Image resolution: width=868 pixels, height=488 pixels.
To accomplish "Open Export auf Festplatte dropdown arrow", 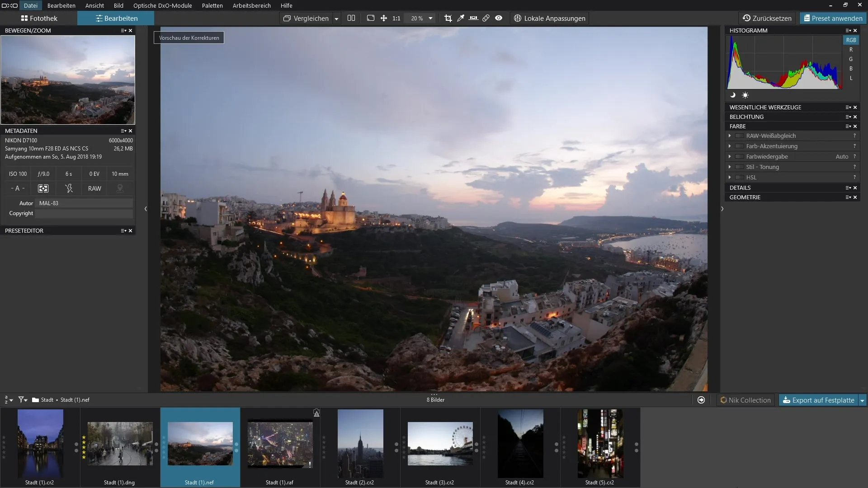I will tap(862, 400).
